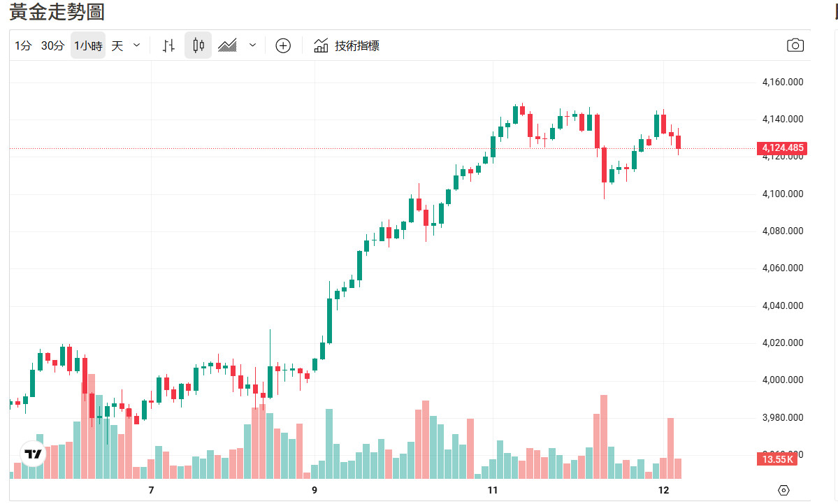Click the TradingView logo on chart

[33, 454]
